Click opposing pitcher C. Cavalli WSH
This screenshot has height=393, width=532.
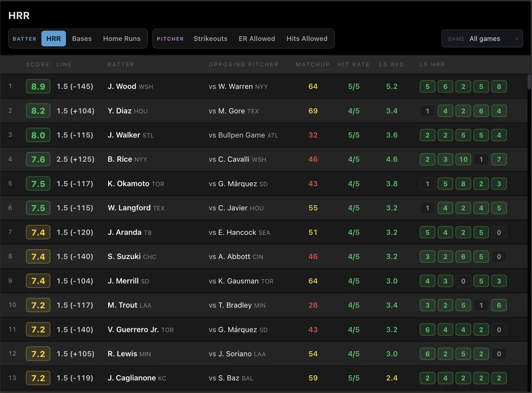pyautogui.click(x=238, y=159)
